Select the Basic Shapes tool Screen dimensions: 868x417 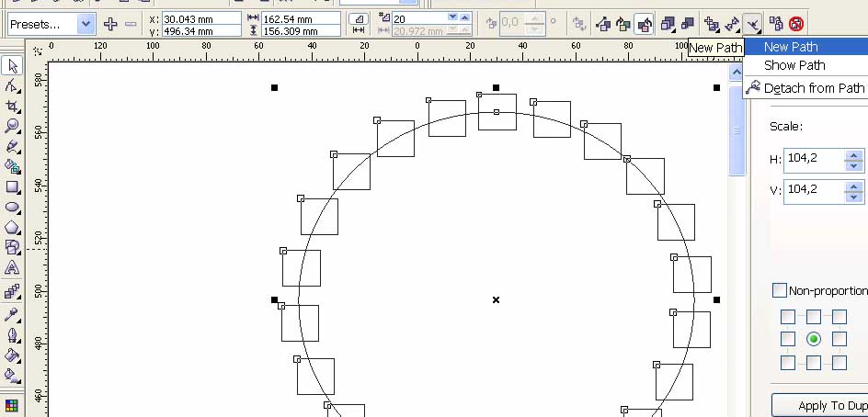pos(12,247)
